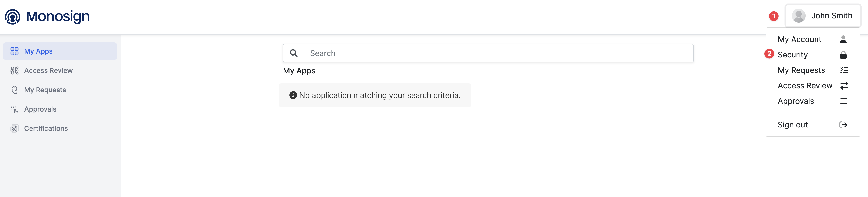Viewport: 868px width, 197px height.
Task: Click the My Requests sidebar icon
Action: coord(14,90)
